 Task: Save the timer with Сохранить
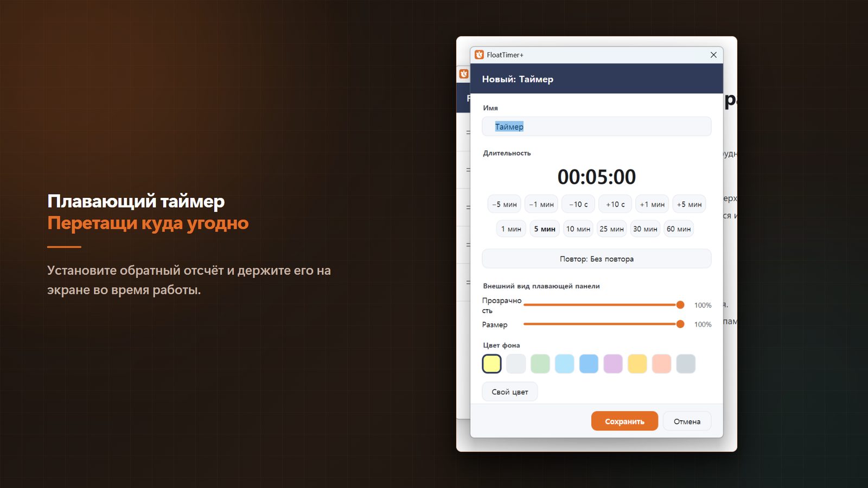624,421
